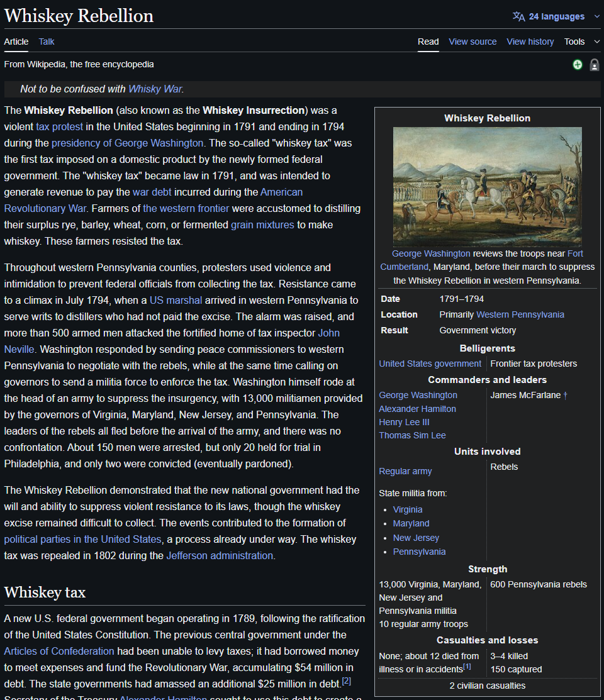Click citation [1] in Casualties and losses
The width and height of the screenshot is (604, 700).
click(467, 667)
